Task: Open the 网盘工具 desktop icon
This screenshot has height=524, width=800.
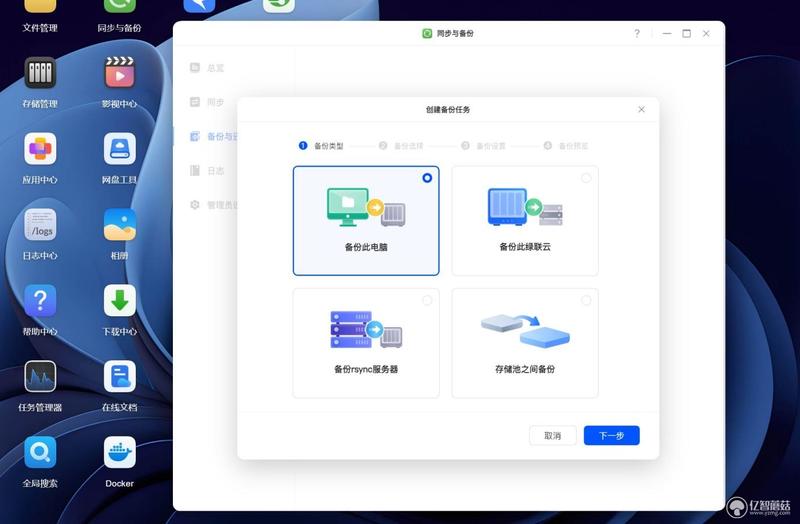Action: (x=119, y=148)
